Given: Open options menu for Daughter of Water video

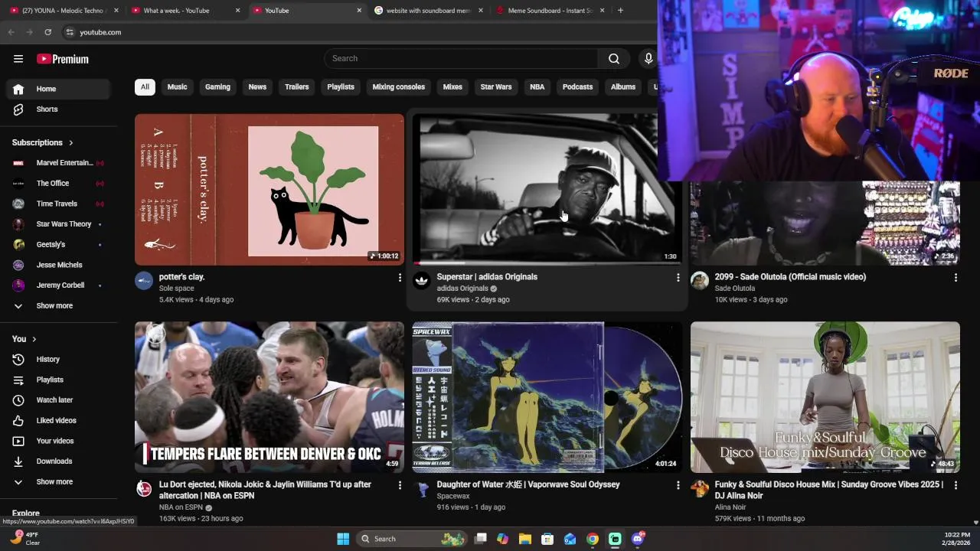Looking at the screenshot, I should click(678, 485).
